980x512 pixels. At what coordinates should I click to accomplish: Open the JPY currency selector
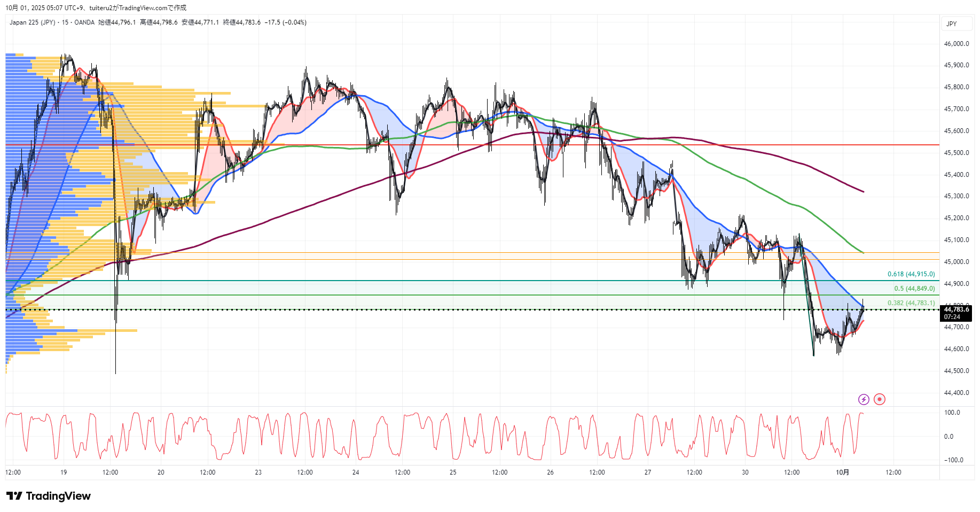pos(952,24)
